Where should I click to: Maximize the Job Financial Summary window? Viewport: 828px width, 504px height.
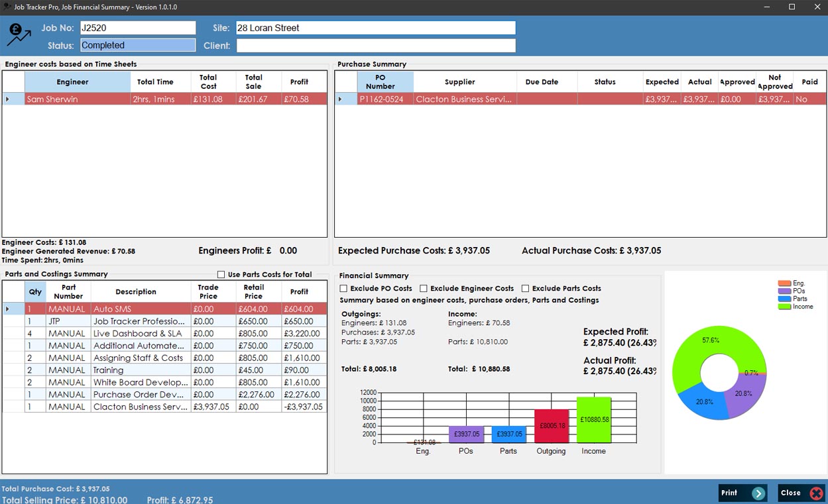[792, 7]
